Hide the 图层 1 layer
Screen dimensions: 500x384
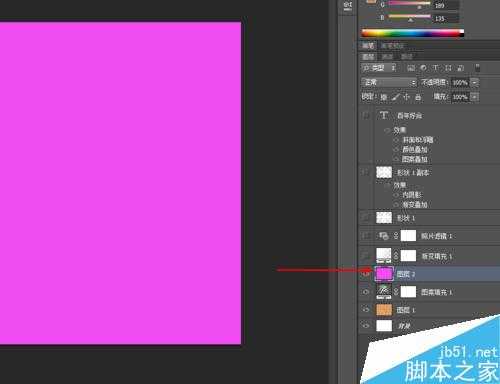[366, 310]
